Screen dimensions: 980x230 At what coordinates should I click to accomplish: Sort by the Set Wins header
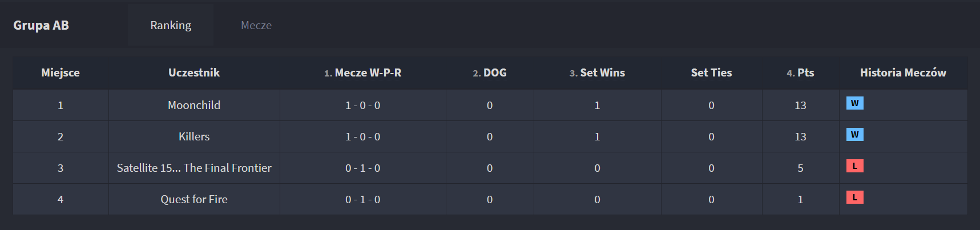[x=597, y=72]
